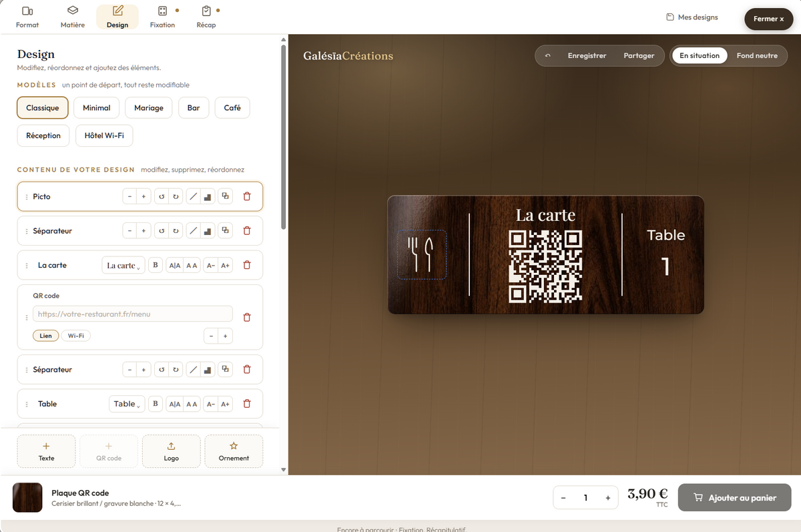Choose the Café model
Screen dimensions: 801x532
pyautogui.click(x=232, y=107)
